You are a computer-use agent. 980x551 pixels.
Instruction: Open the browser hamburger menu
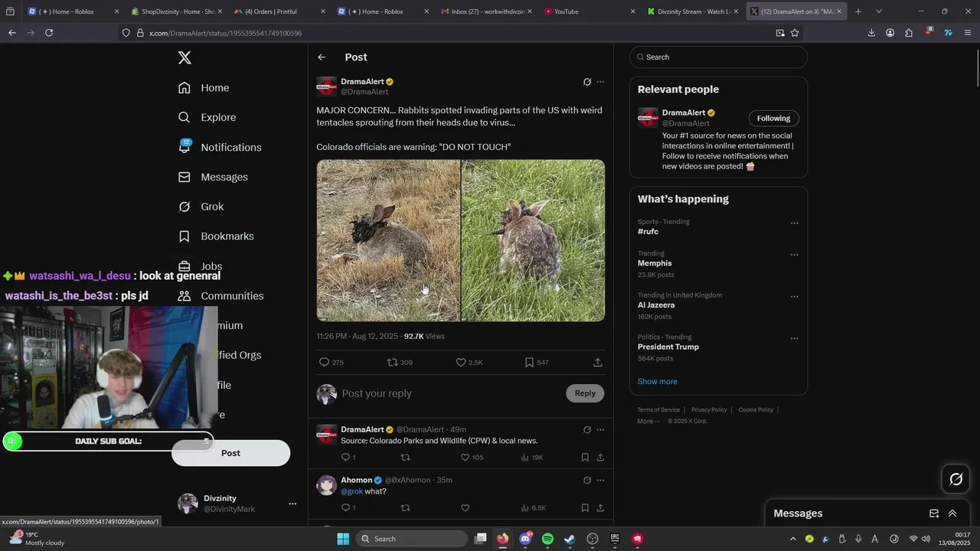tap(968, 33)
